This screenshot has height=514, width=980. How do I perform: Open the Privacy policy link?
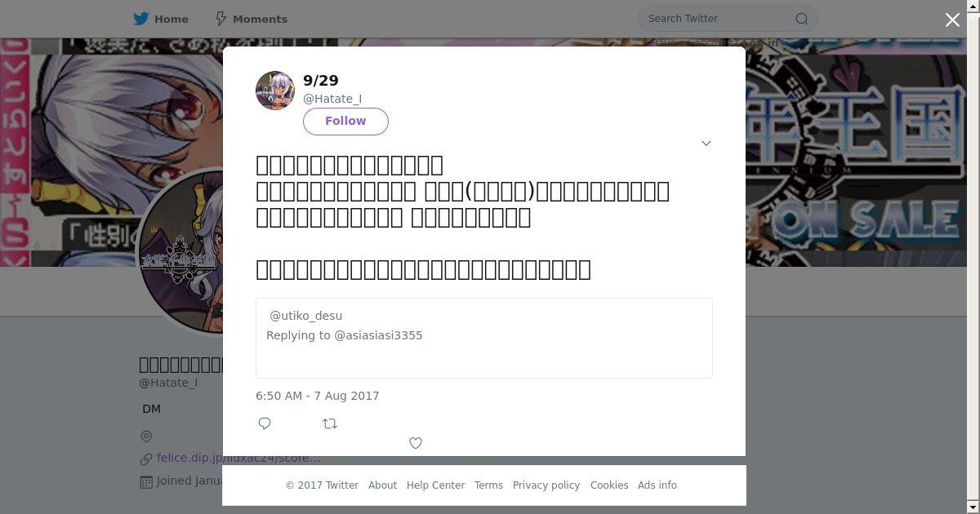click(546, 485)
